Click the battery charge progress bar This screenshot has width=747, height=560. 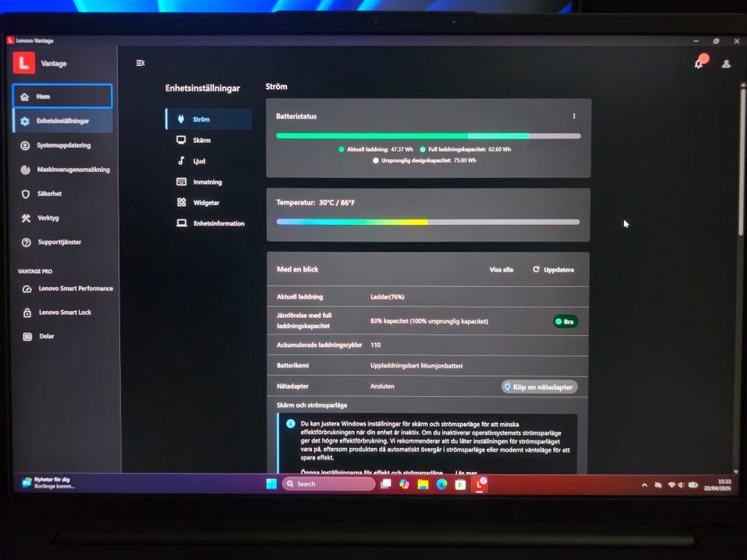click(428, 135)
